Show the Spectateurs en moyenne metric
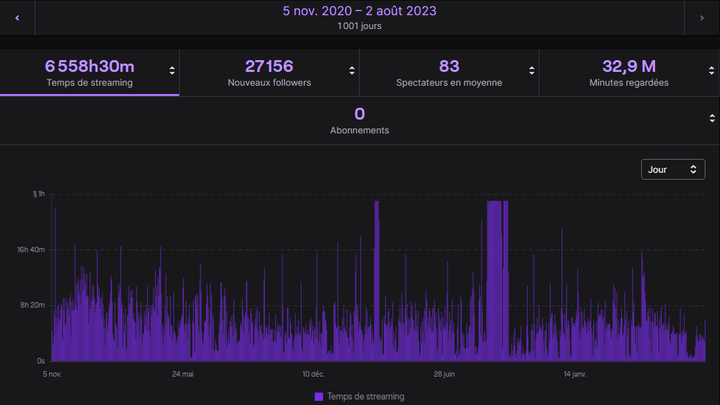The height and width of the screenshot is (405, 720). pos(449,72)
